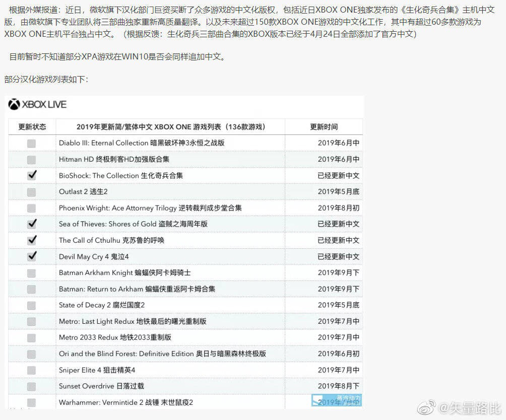Tick the Metro: Last Light Redux checkbox

pos(31,321)
